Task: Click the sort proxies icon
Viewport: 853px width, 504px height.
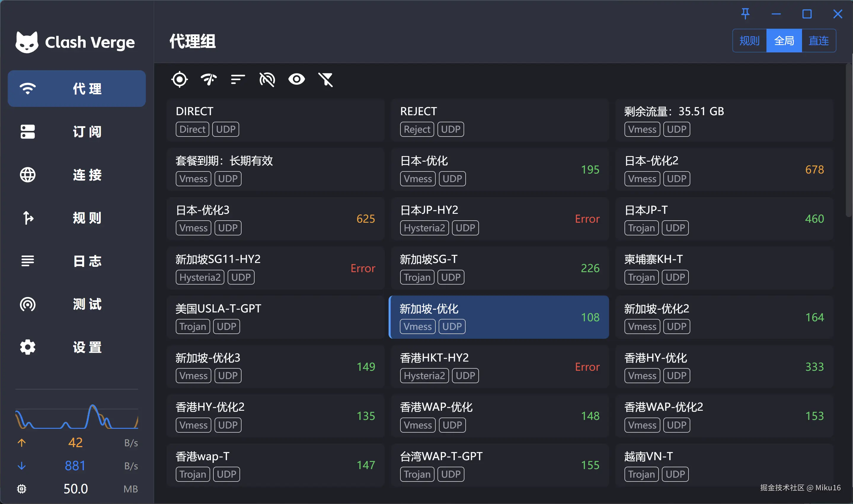Action: pos(237,79)
